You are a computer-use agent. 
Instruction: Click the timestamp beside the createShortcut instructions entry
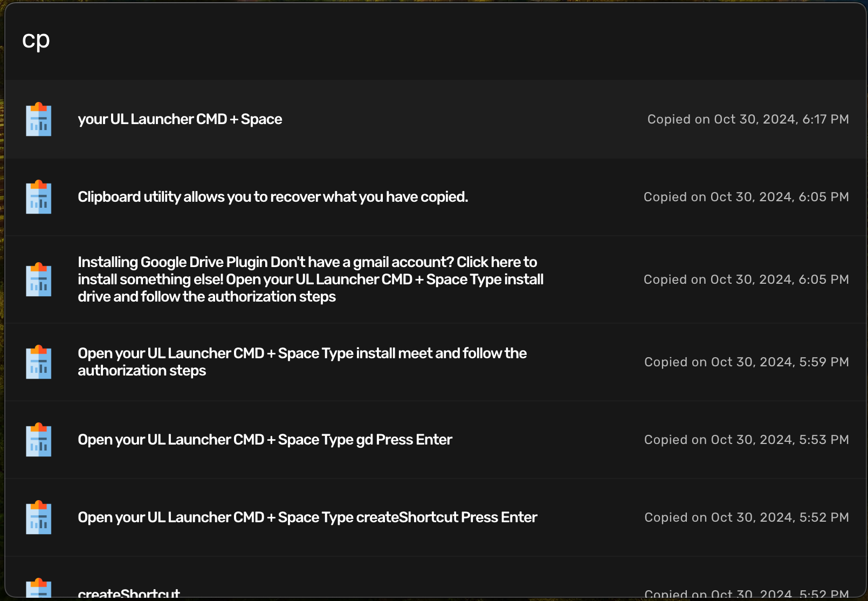746,517
